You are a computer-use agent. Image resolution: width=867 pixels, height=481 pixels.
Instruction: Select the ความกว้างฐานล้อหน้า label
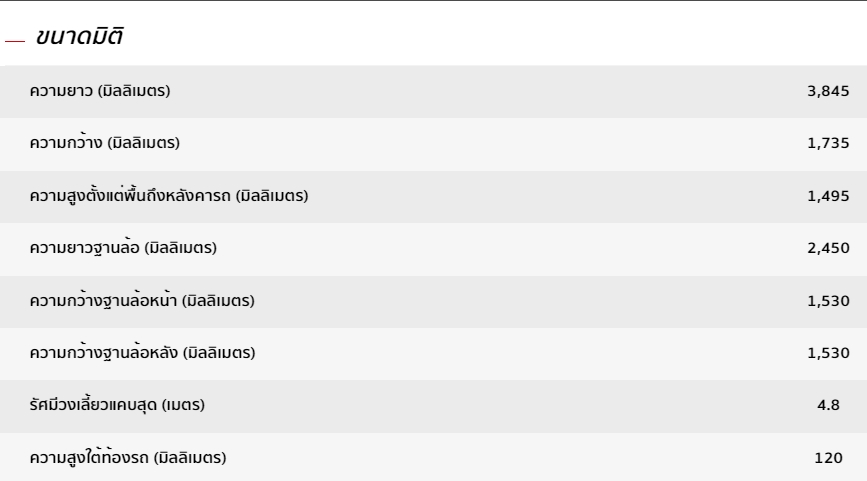click(x=140, y=301)
